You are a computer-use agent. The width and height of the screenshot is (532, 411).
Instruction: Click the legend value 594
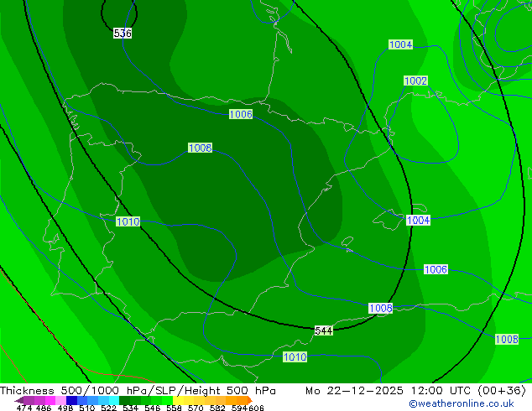239,408
